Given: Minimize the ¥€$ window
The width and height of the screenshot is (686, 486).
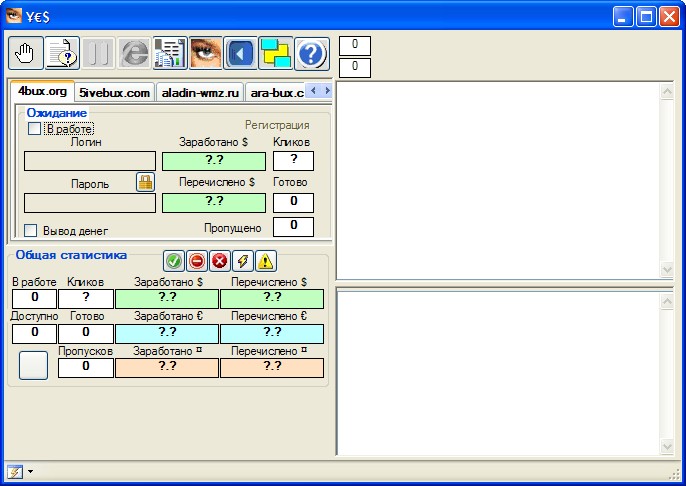Looking at the screenshot, I should click(623, 17).
